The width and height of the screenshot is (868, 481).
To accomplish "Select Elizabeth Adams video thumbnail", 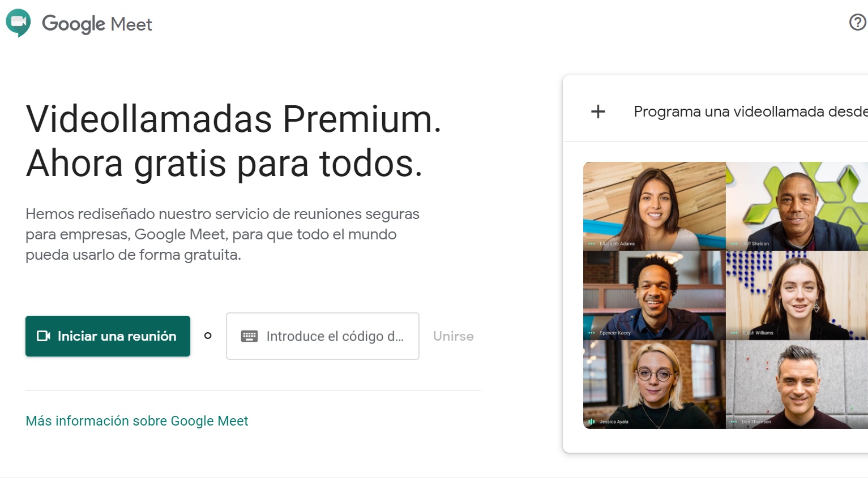I will 655,207.
